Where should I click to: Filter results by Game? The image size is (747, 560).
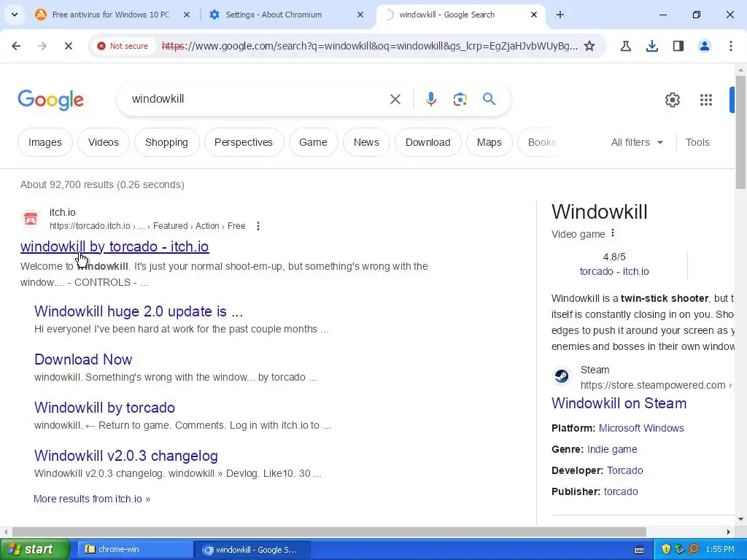point(313,142)
